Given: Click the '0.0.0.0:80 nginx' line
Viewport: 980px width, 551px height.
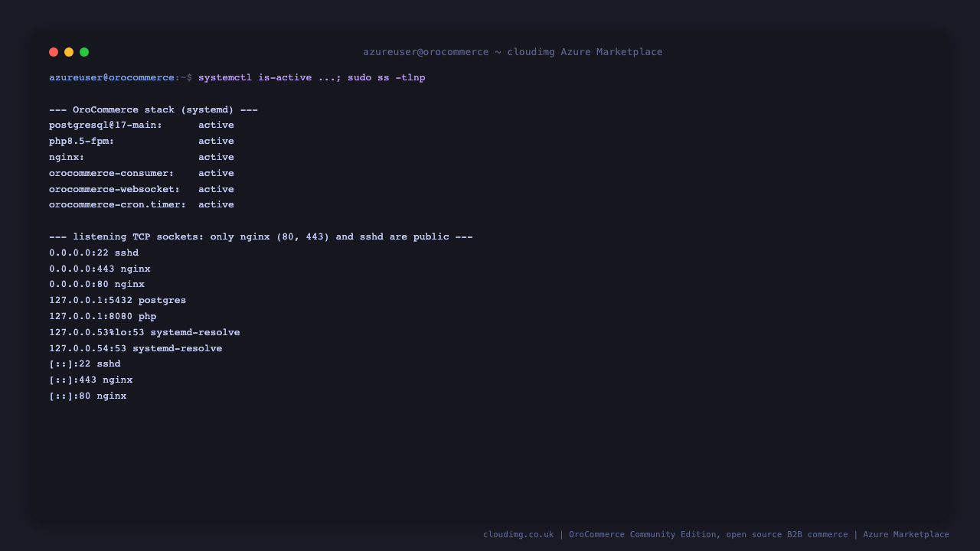Looking at the screenshot, I should (x=96, y=285).
